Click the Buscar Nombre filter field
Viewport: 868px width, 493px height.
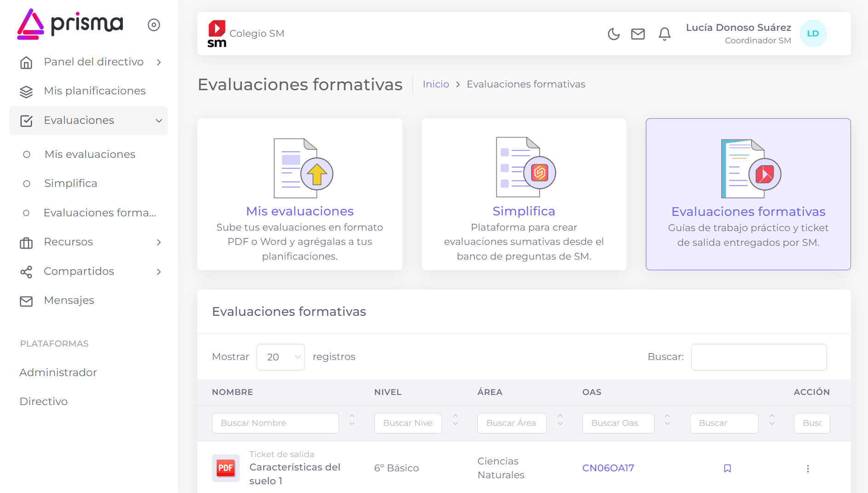coord(275,423)
